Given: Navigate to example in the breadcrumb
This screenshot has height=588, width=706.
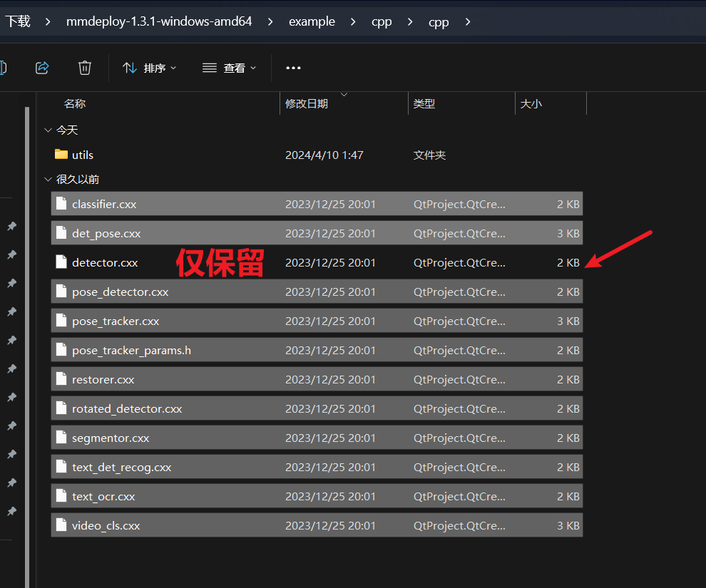Looking at the screenshot, I should tap(312, 21).
